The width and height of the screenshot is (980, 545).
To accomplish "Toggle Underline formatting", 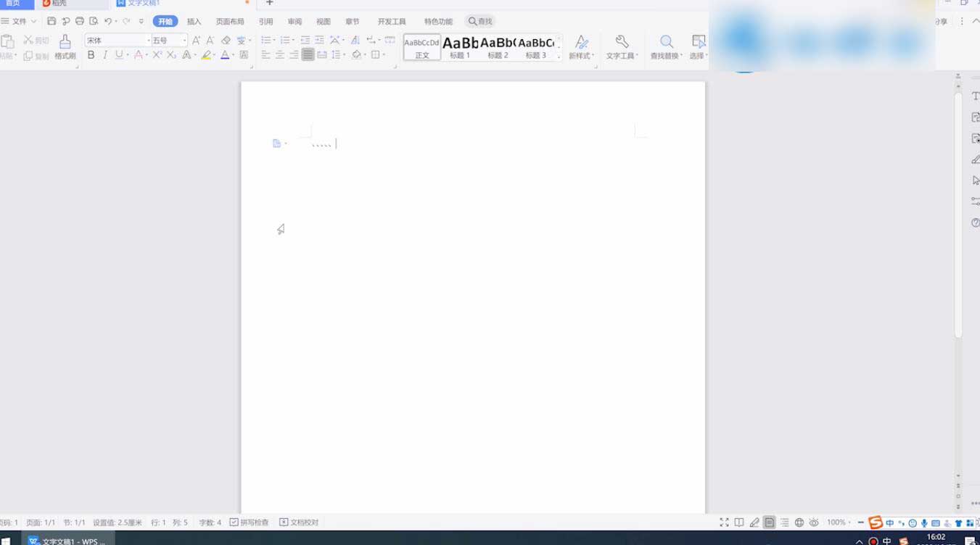I will coord(119,55).
